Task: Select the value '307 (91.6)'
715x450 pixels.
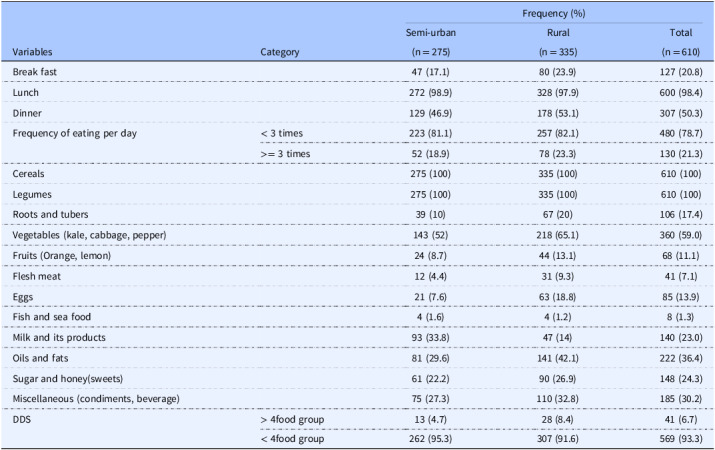Action: [x=558, y=439]
